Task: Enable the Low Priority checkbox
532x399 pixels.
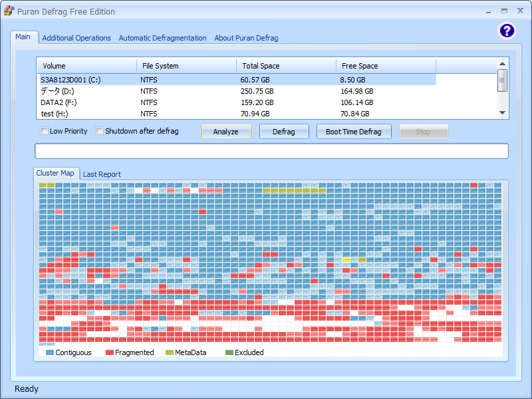Action: click(44, 131)
